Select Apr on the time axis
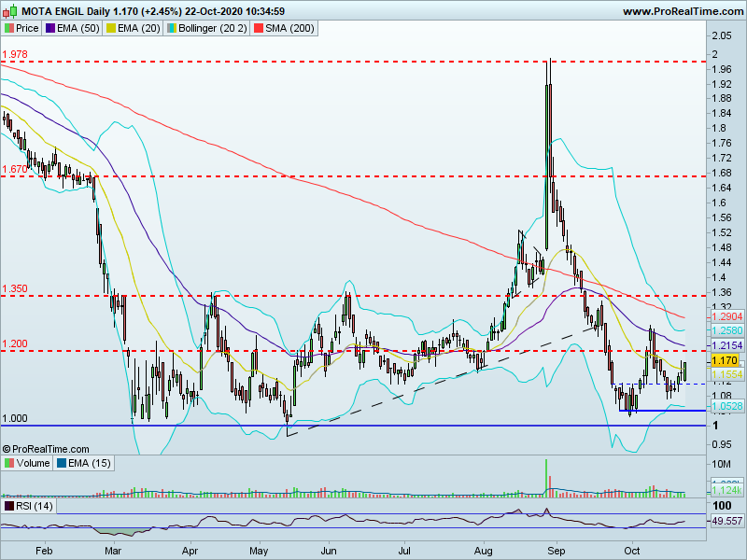Screen dimensions: 747x560 pyautogui.click(x=190, y=551)
